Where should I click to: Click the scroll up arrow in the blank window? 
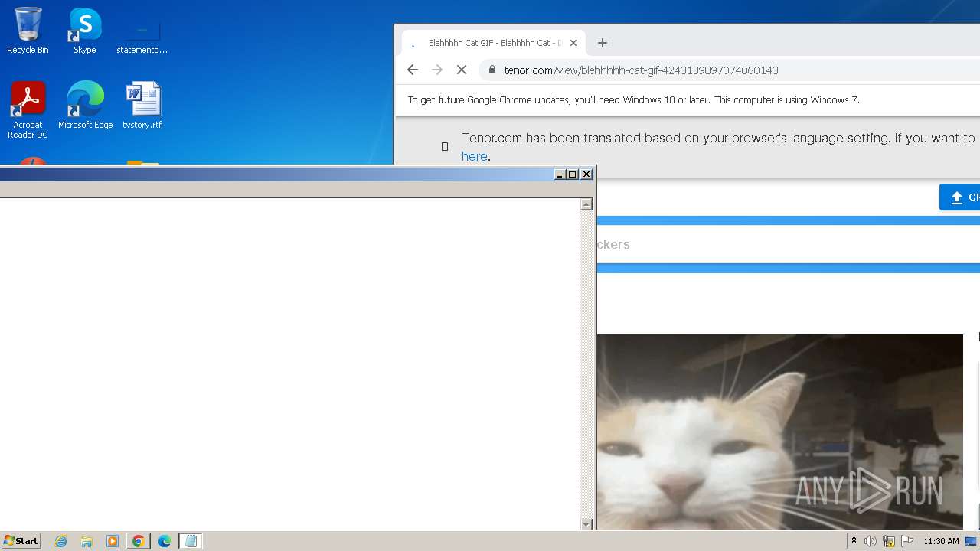point(586,204)
